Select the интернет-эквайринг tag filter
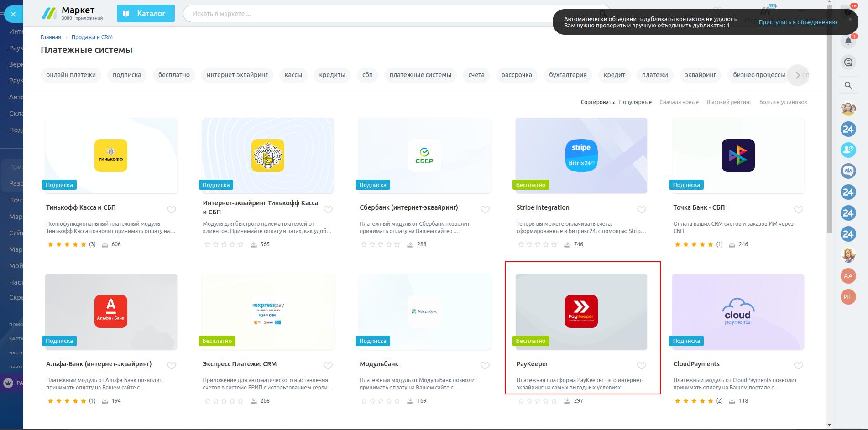This screenshot has width=868, height=430. pos(237,75)
